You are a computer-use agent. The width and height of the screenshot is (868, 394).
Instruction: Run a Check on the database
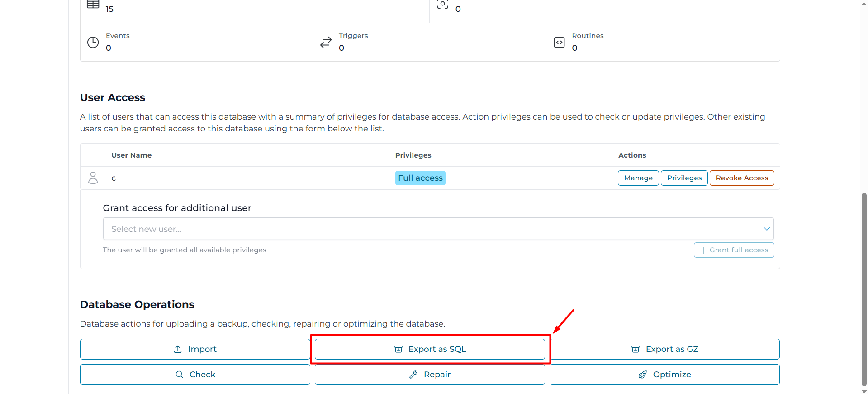[195, 375]
